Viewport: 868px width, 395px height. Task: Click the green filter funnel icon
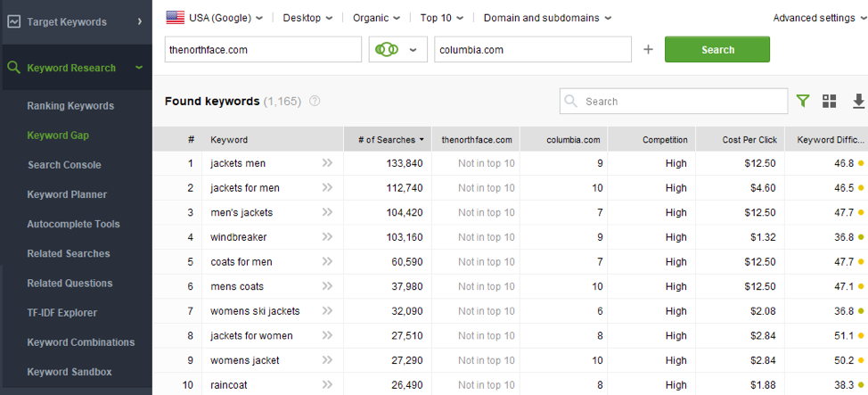tap(804, 102)
